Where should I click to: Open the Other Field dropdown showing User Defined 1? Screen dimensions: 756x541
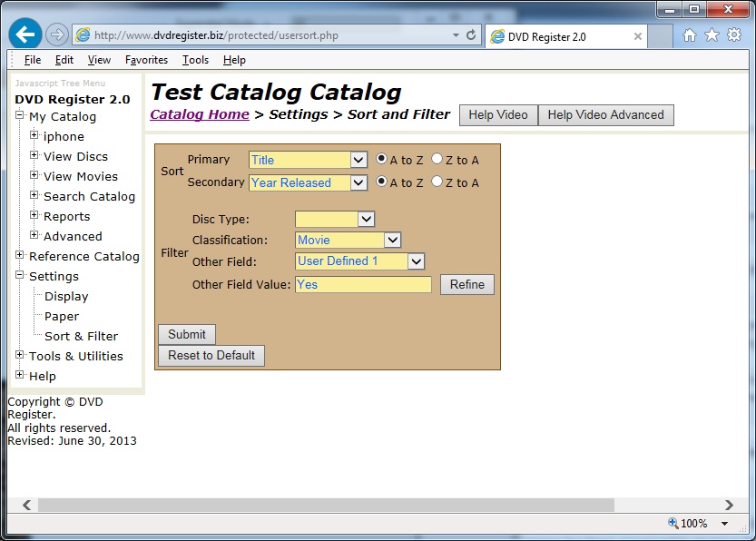(359, 261)
